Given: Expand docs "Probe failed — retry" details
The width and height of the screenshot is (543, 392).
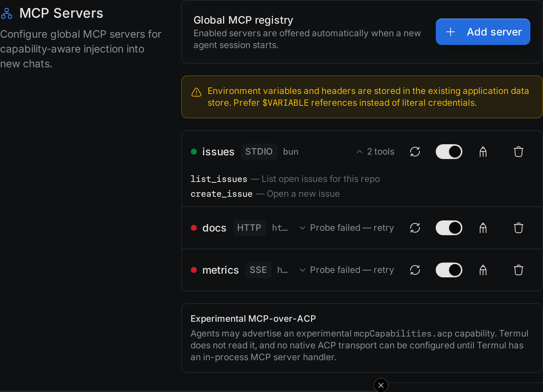Looking at the screenshot, I should (x=347, y=228).
